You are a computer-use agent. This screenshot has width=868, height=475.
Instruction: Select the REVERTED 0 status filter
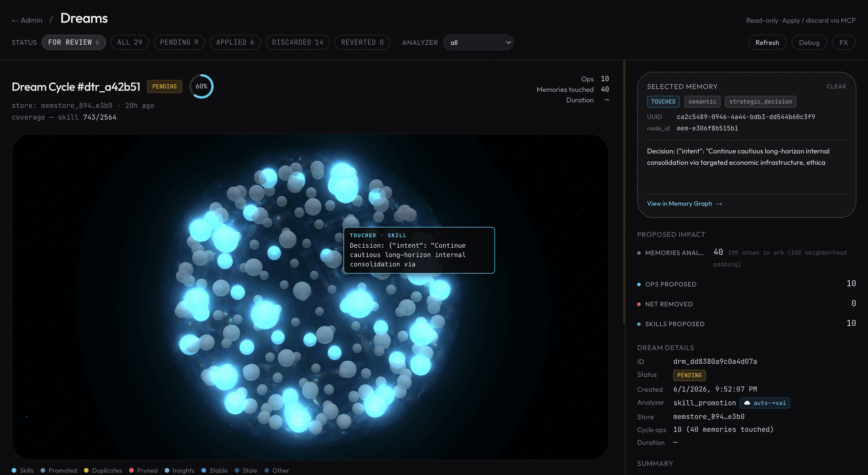(x=363, y=42)
